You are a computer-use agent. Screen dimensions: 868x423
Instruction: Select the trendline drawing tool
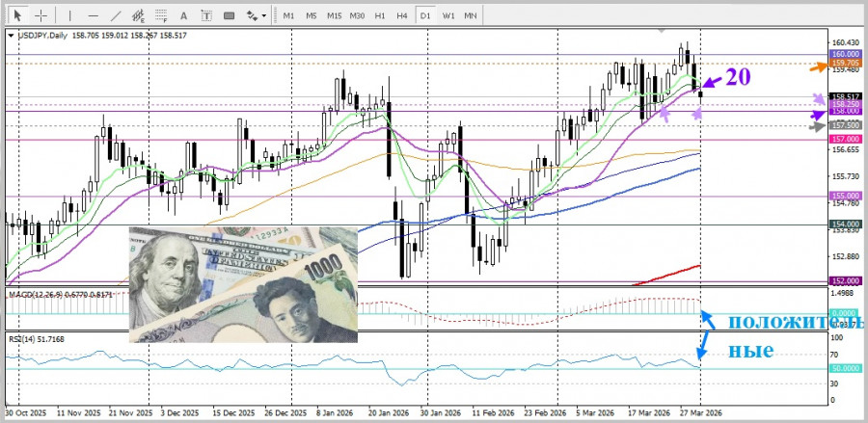(116, 15)
